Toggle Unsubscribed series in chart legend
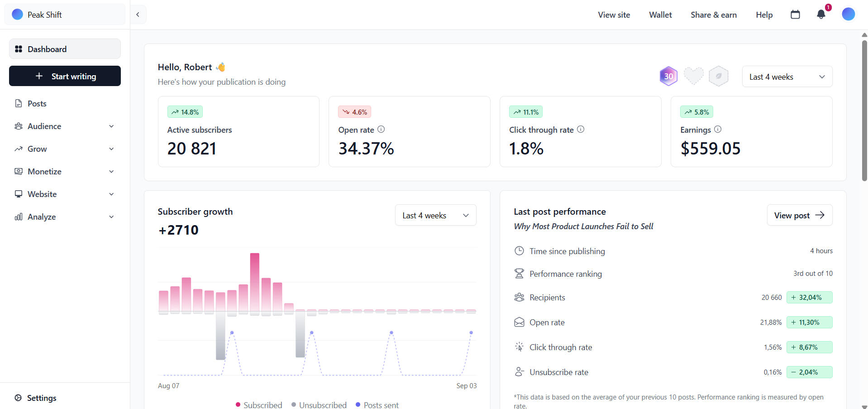 click(x=319, y=404)
